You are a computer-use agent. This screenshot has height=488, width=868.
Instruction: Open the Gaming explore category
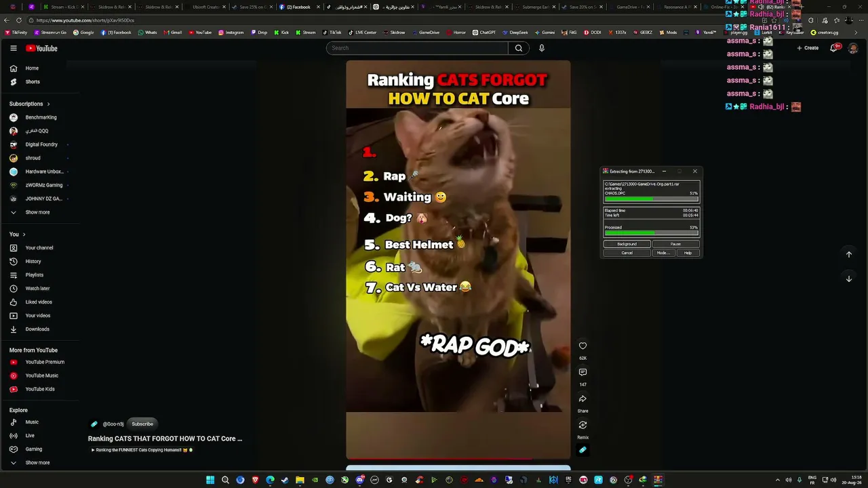(33, 449)
